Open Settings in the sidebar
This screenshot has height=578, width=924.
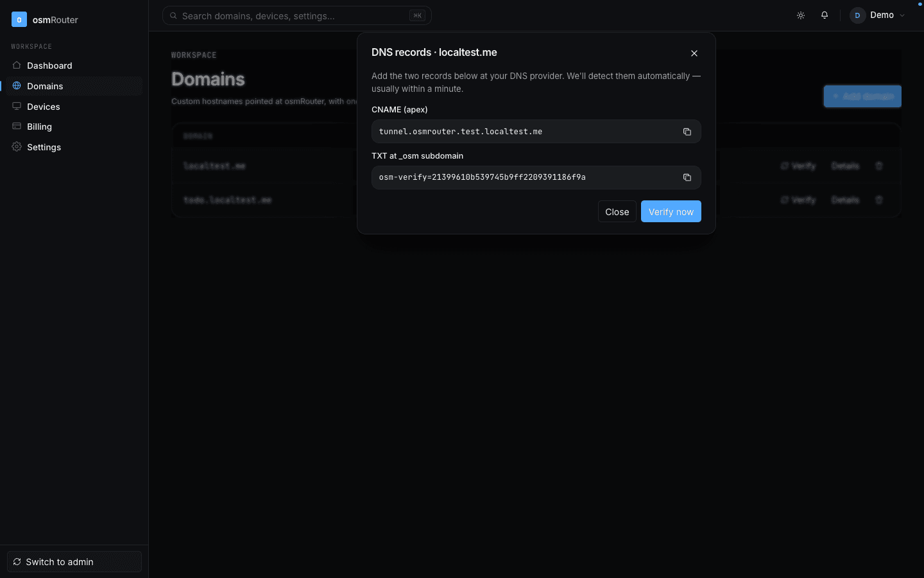[74, 147]
